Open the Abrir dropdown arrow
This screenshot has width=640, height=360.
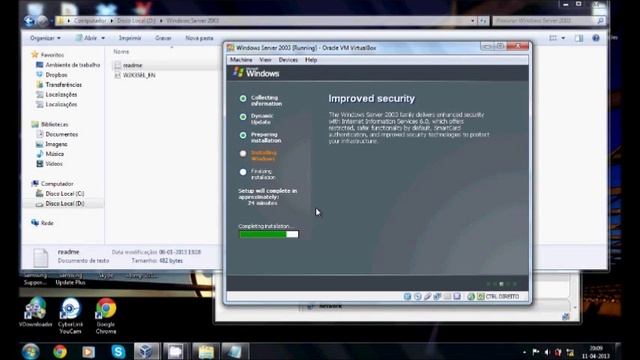[103, 38]
